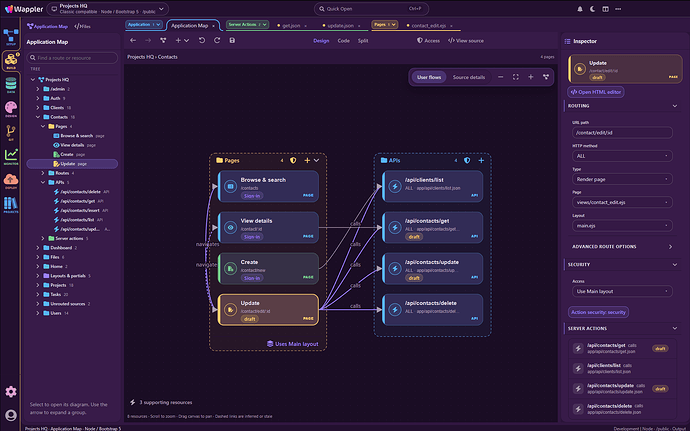Viewport: 690px width, 431px height.
Task: Open the Type dropdown showing Render page
Action: (622, 179)
